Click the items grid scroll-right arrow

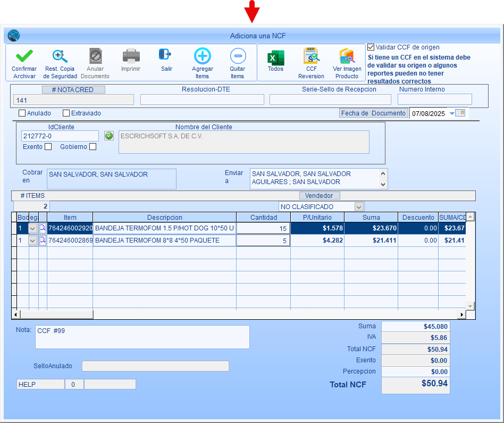coord(462,314)
